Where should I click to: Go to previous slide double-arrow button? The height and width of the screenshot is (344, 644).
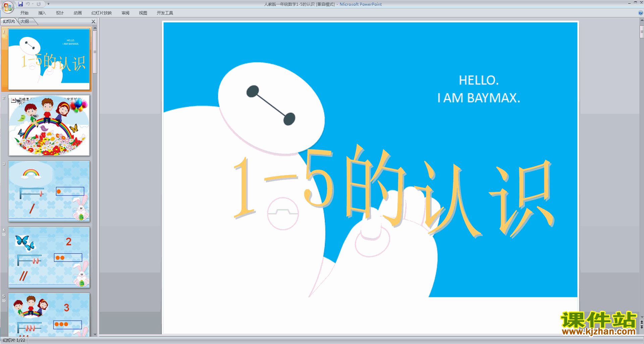coord(642,322)
